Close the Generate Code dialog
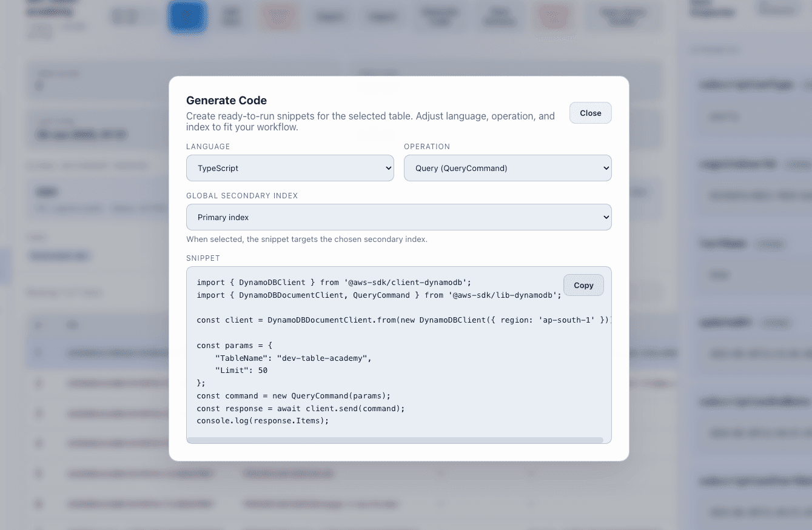This screenshot has height=530, width=812. click(590, 113)
